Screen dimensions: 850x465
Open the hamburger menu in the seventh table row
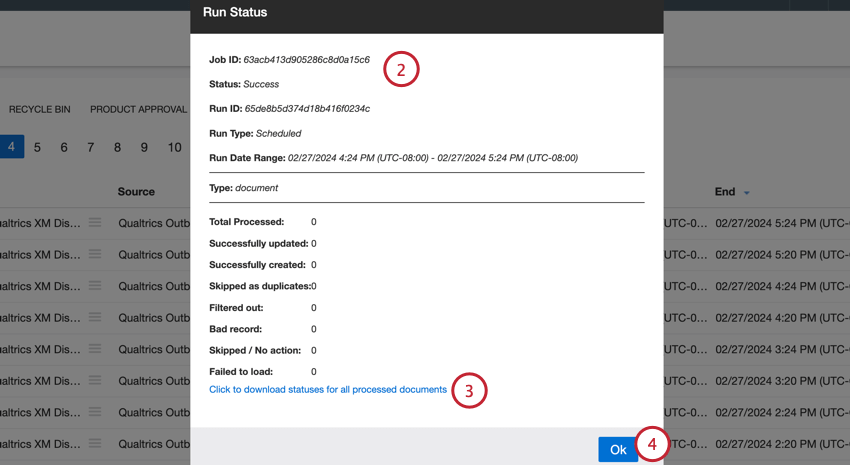[x=95, y=412]
